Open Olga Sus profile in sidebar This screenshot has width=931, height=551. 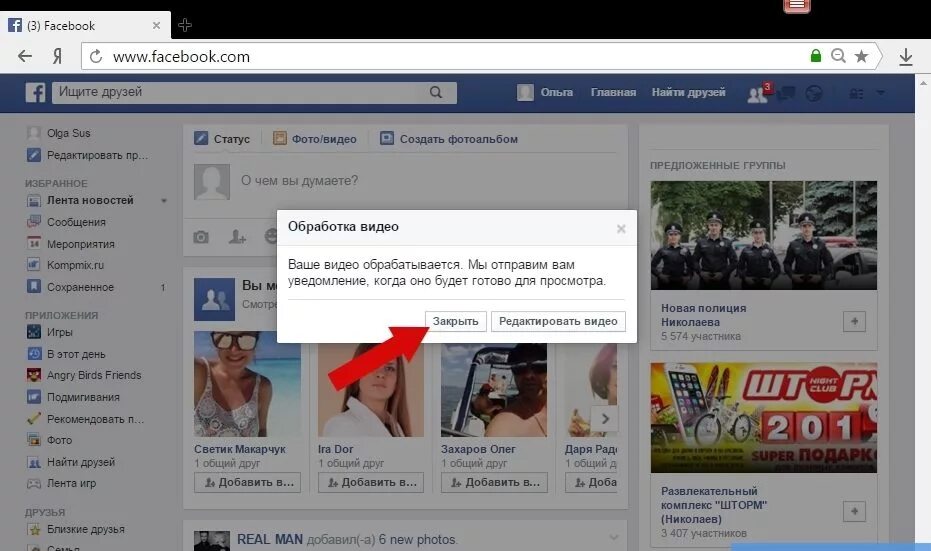point(68,134)
